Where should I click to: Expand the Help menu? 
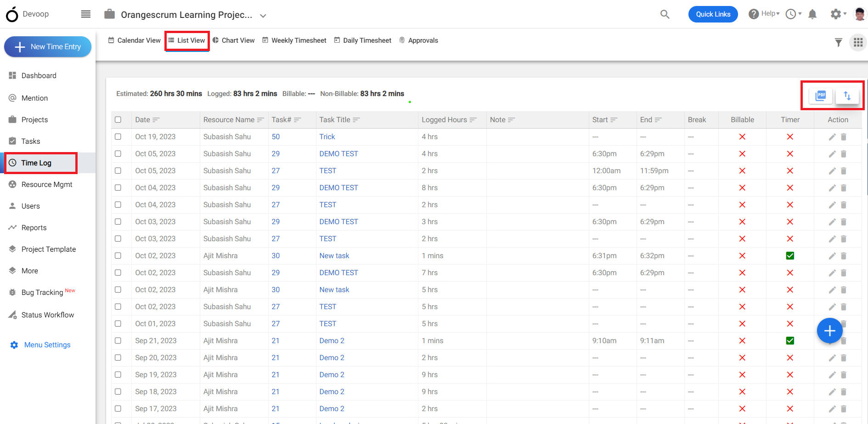(764, 14)
